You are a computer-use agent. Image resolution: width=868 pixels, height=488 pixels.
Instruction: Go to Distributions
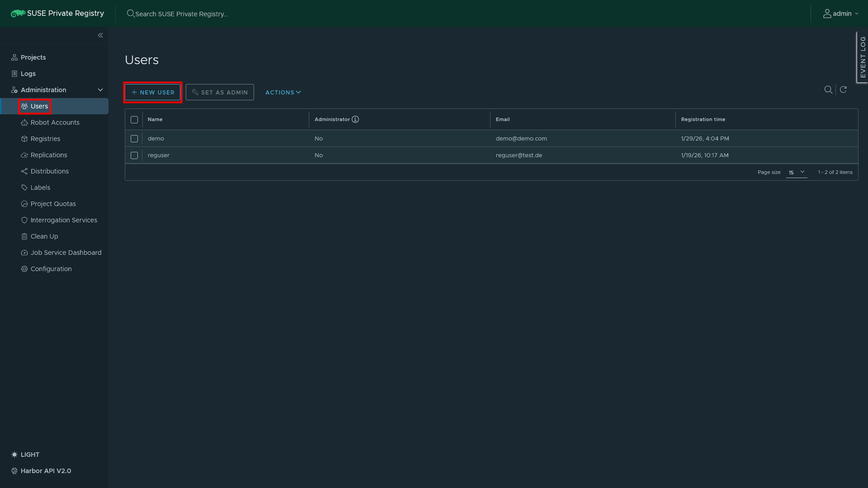coord(50,171)
